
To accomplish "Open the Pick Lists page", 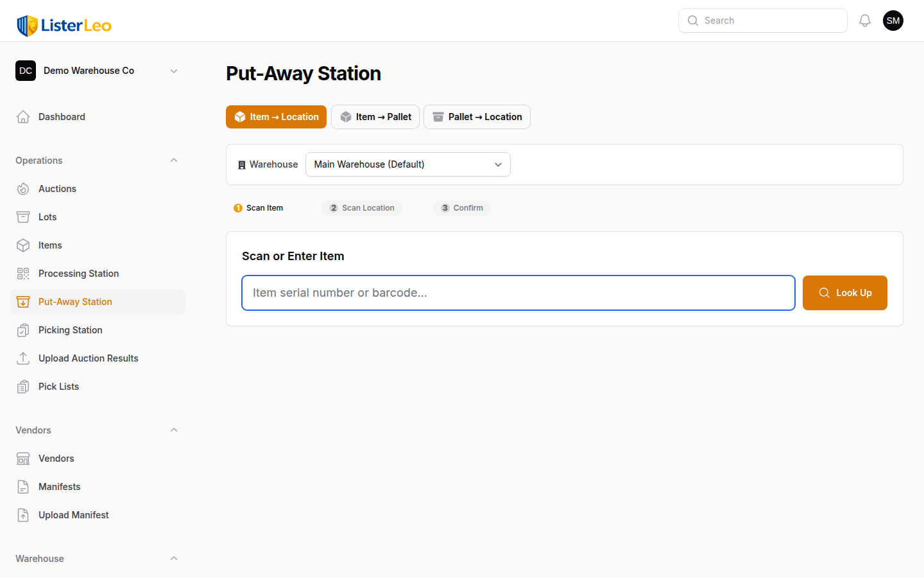I will [58, 386].
